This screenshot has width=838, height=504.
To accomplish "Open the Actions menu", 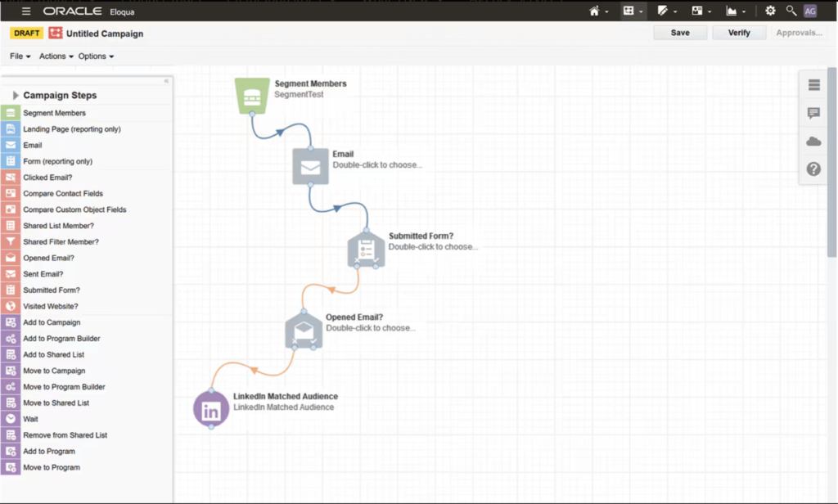I will click(56, 56).
